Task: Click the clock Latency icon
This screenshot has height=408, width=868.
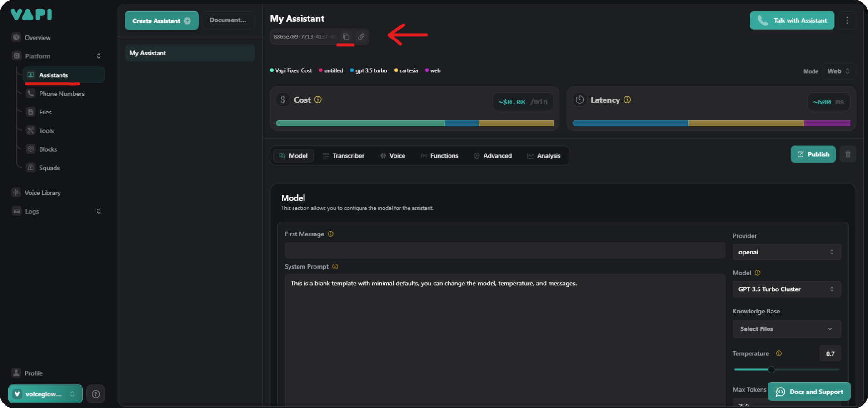Action: point(579,100)
